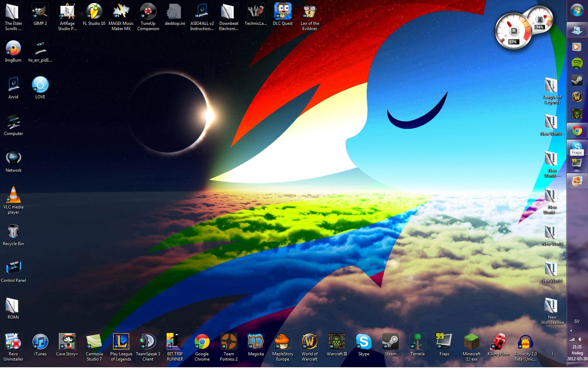Open MAGIX Music Maker MX
The height and width of the screenshot is (369, 588).
pos(121,17)
